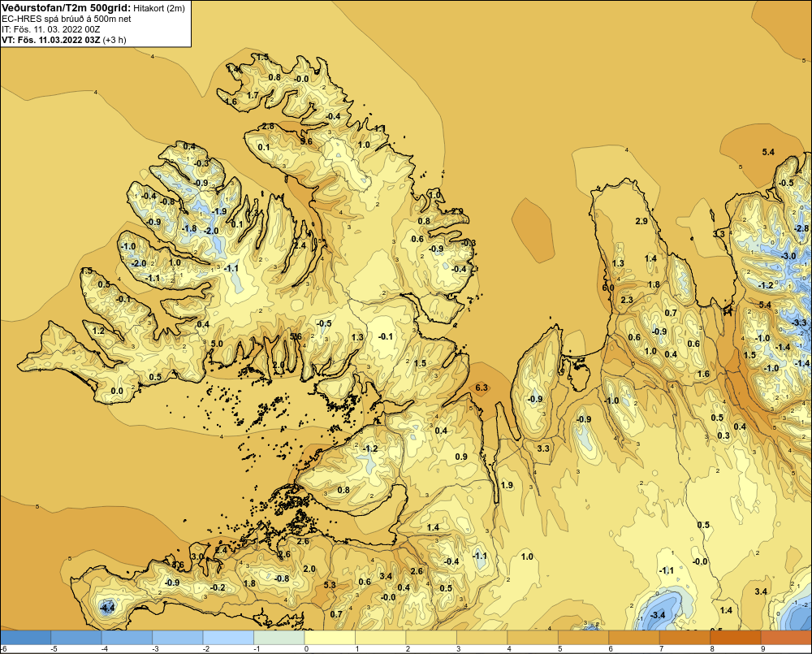Click the 0.3 temperature value
Image resolution: width=812 pixels, height=654 pixels.
pos(723,435)
